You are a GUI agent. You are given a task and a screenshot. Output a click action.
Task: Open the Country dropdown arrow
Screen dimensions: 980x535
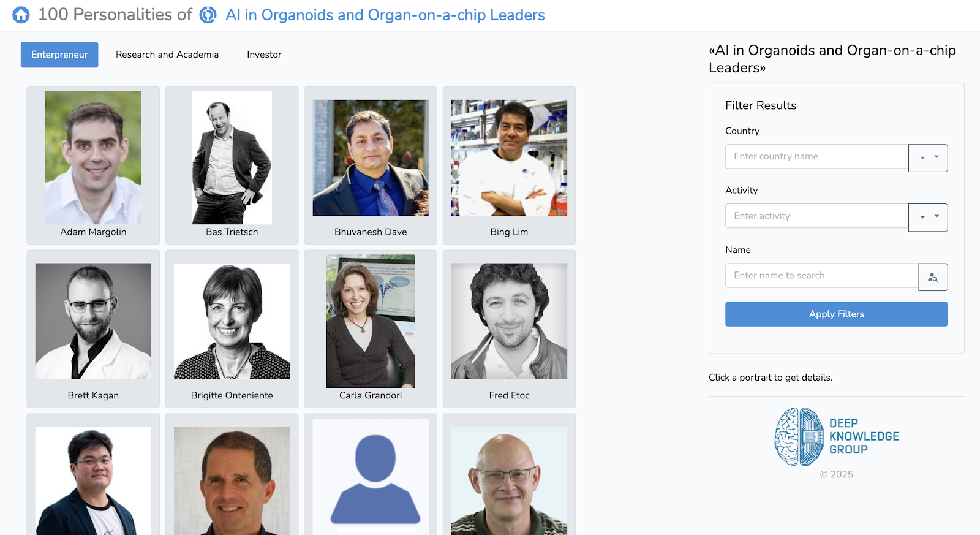coord(928,158)
